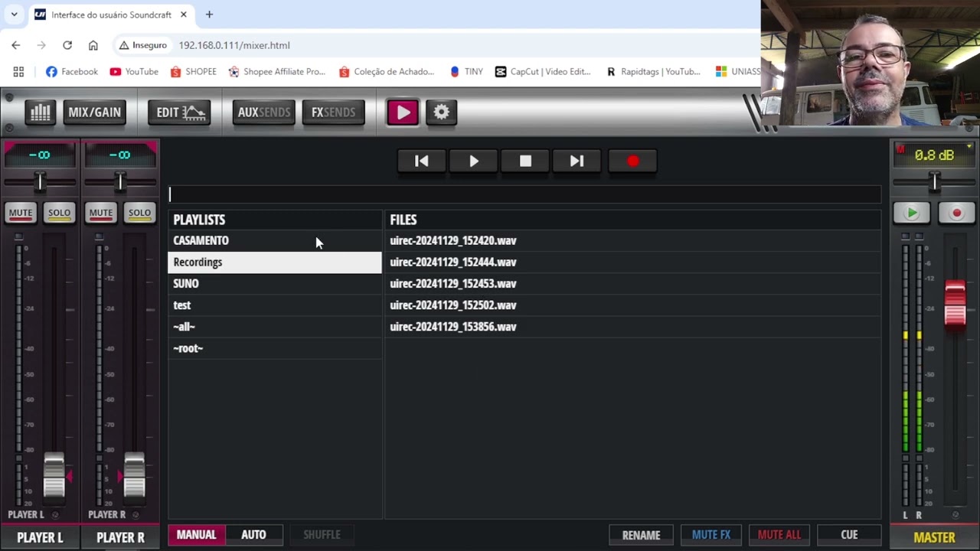Select AUTO playback mode
980x551 pixels.
click(253, 534)
